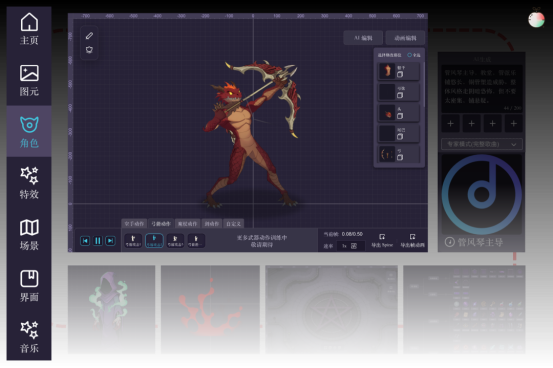Open the pentagram scene preview card
553x368 pixels.
click(x=332, y=309)
